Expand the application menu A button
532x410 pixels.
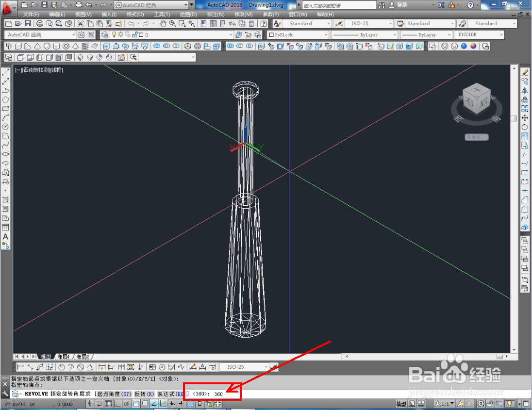pos(8,8)
